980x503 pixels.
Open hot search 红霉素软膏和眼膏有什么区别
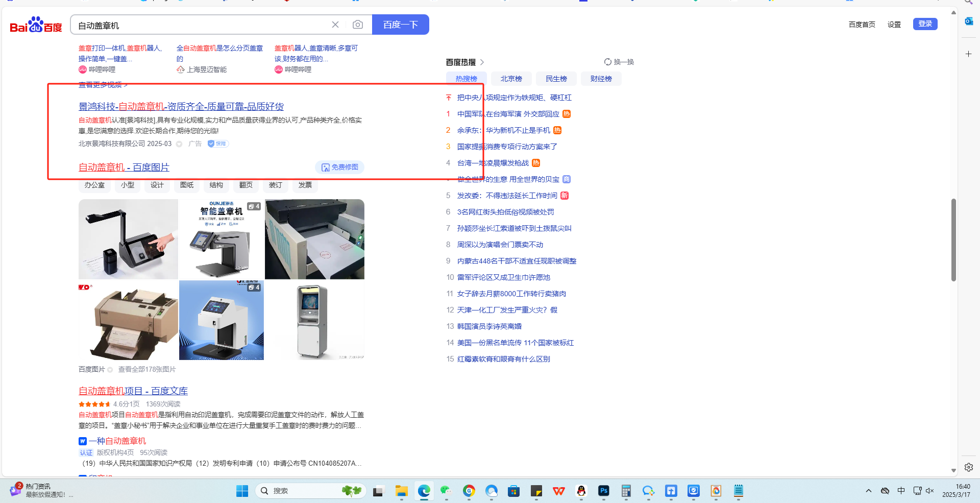504,360
